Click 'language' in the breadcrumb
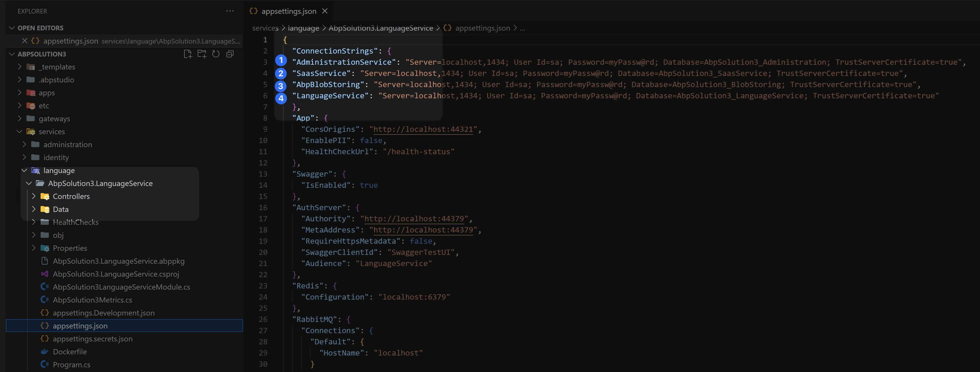Image resolution: width=980 pixels, height=372 pixels. click(303, 28)
